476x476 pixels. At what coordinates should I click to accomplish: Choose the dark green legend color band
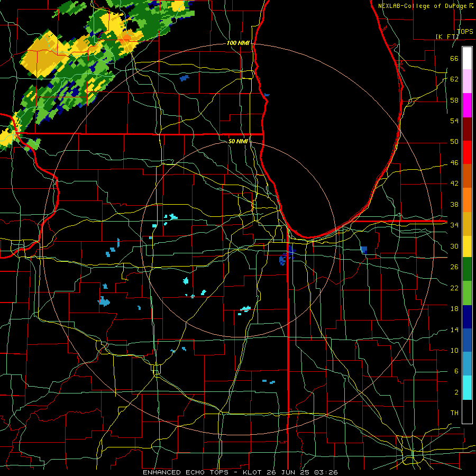click(467, 269)
